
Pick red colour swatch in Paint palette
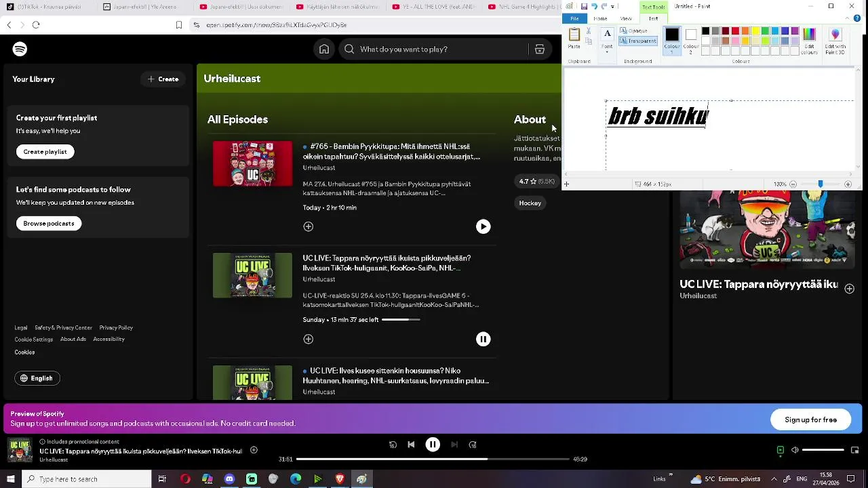735,31
